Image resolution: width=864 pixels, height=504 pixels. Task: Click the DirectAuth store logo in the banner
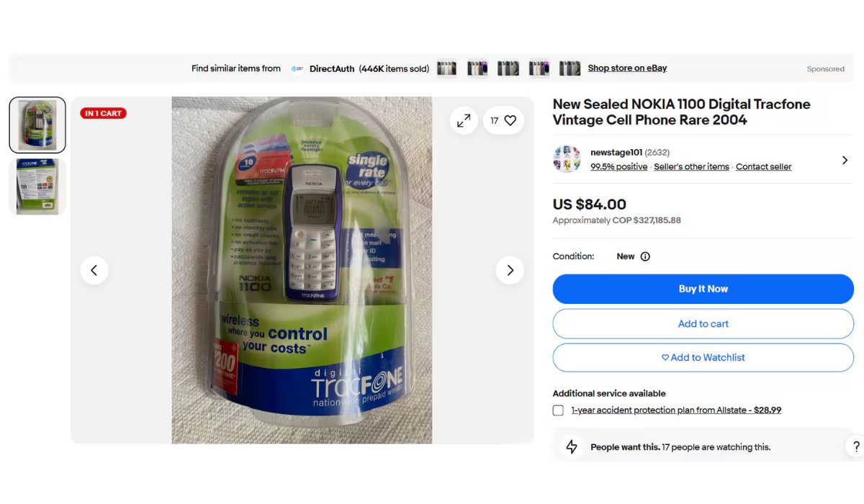(298, 68)
